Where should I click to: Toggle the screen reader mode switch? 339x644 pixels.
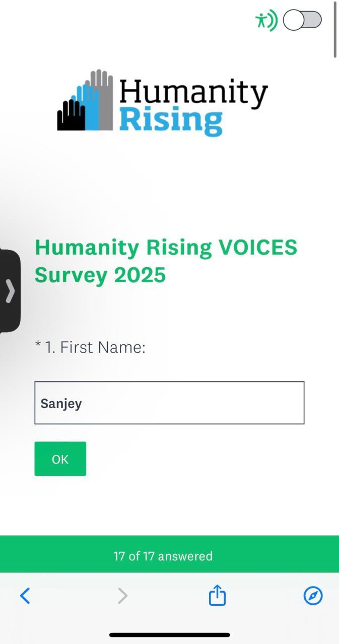coord(302,20)
